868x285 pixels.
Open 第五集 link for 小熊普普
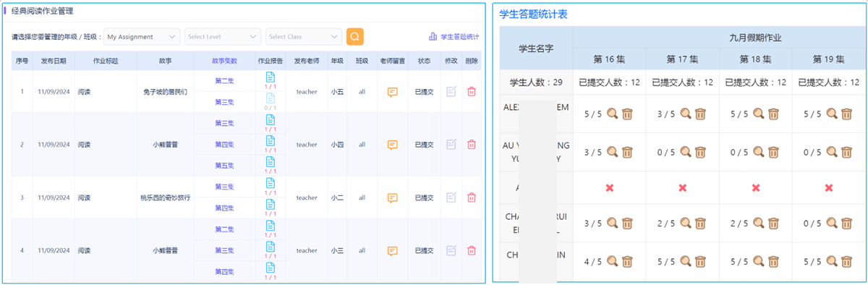pos(224,166)
